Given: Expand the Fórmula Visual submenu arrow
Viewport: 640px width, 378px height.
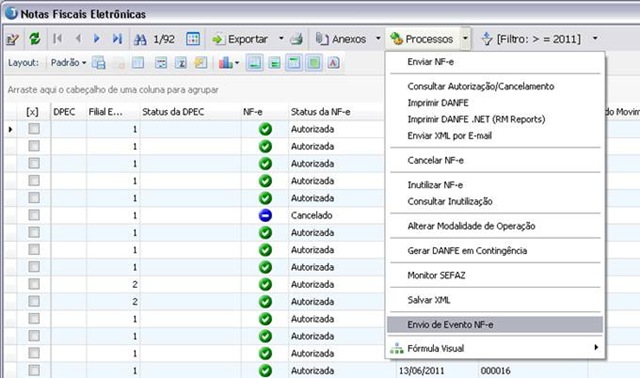Looking at the screenshot, I should (x=596, y=347).
